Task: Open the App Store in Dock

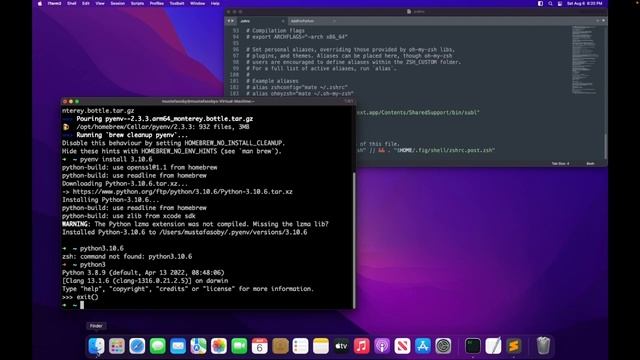Action: tap(423, 346)
